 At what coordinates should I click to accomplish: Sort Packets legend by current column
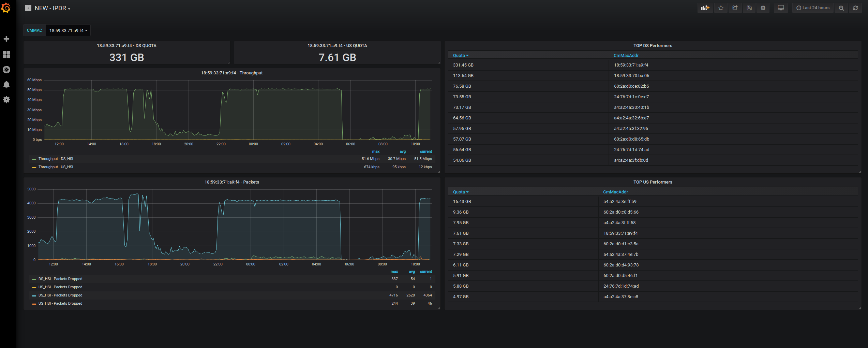426,272
